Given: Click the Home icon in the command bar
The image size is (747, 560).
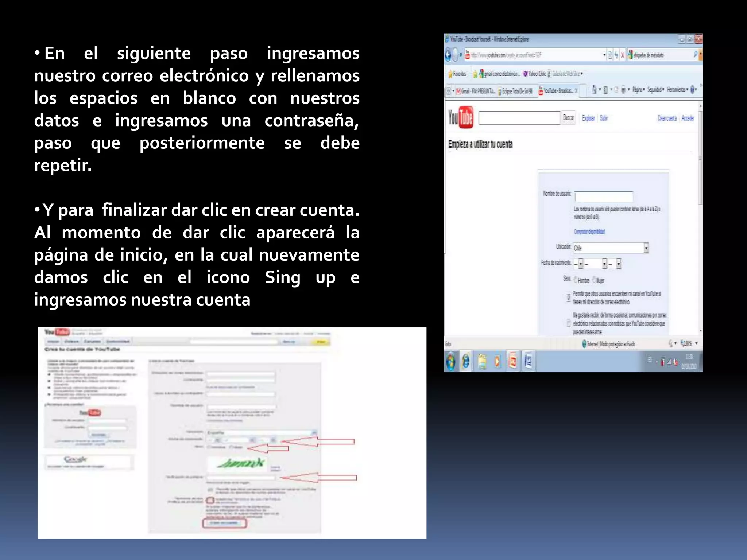Looking at the screenshot, I should 595,89.
